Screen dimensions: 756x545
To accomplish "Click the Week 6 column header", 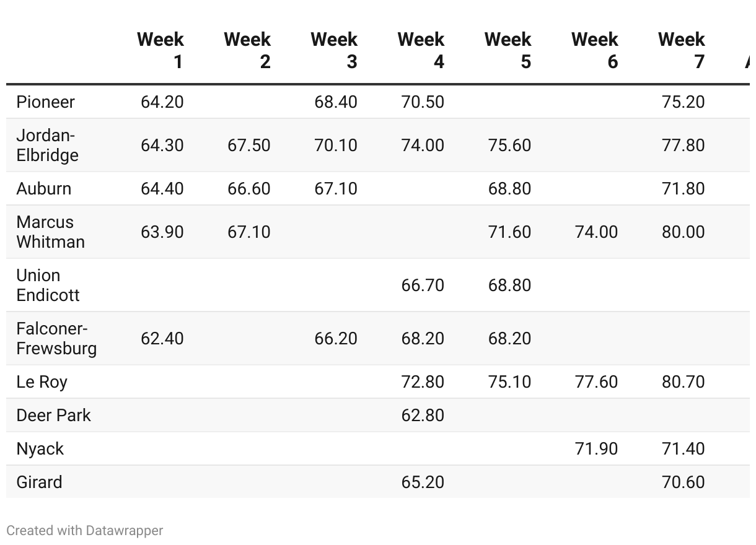I will tap(594, 50).
